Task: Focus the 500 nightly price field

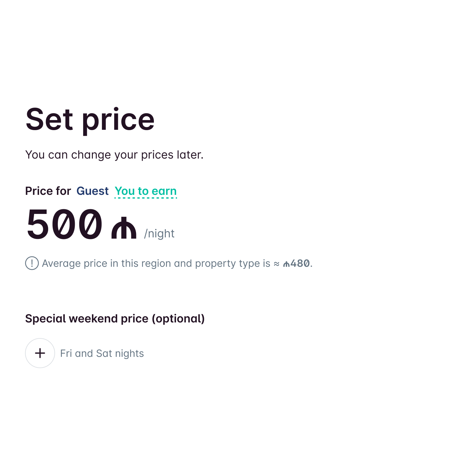Action: pos(64,225)
